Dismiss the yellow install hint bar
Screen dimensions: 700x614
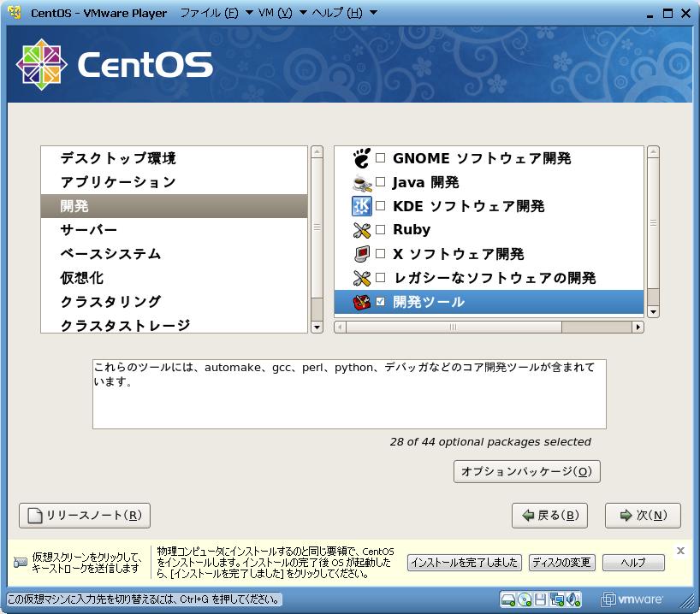click(680, 551)
